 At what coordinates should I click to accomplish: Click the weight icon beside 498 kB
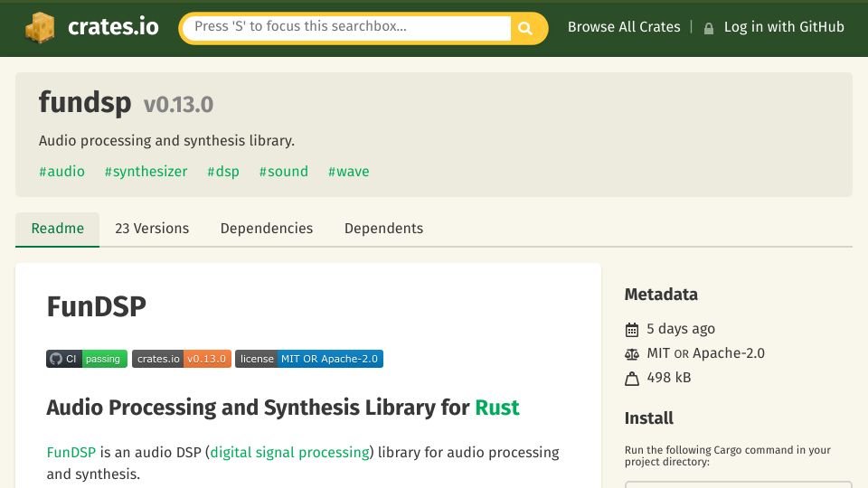point(632,379)
